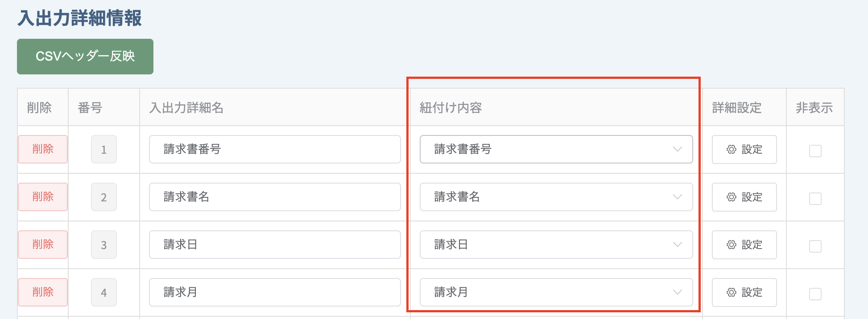The width and height of the screenshot is (868, 319).
Task: Click the CSVヘッダー反映 button
Action: pyautogui.click(x=85, y=57)
